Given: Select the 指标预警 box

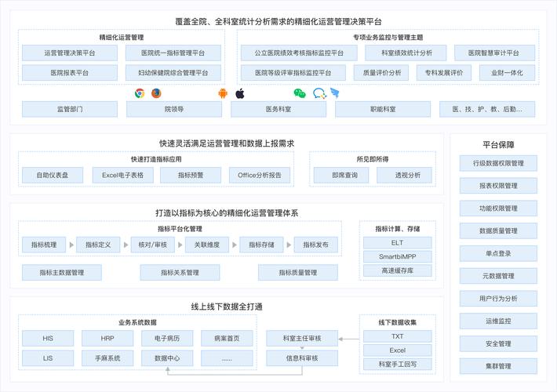Looking at the screenshot, I should [191, 175].
